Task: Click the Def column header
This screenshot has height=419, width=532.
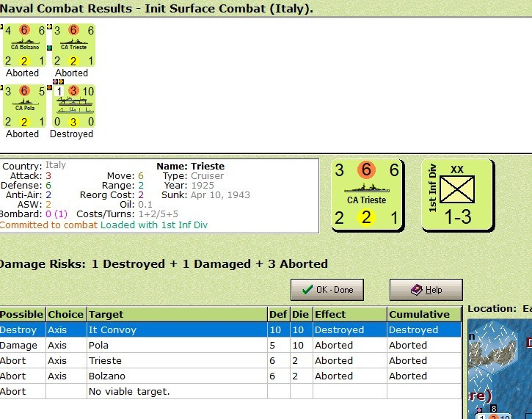Action: tap(279, 314)
